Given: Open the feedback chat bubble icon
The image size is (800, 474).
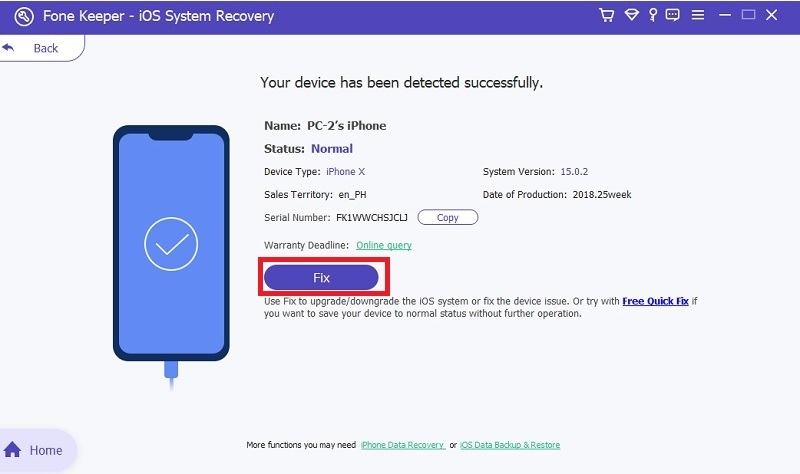Looking at the screenshot, I should pyautogui.click(x=672, y=15).
